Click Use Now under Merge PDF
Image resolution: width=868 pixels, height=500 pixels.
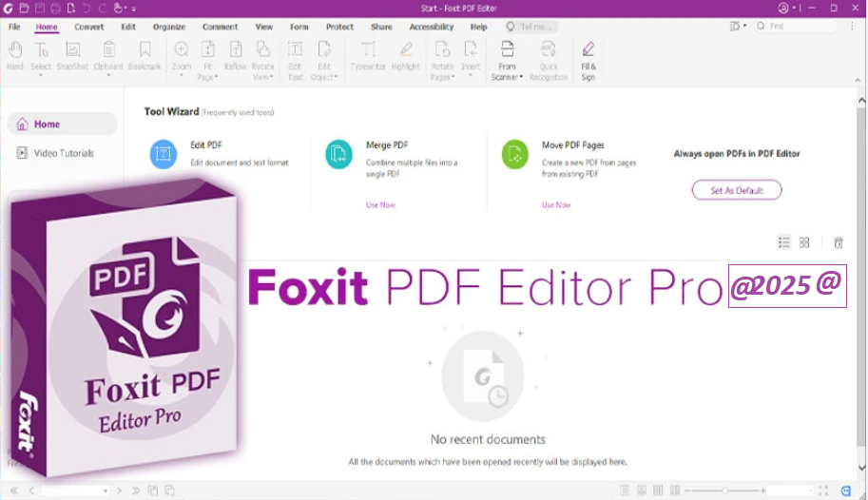pyautogui.click(x=380, y=204)
